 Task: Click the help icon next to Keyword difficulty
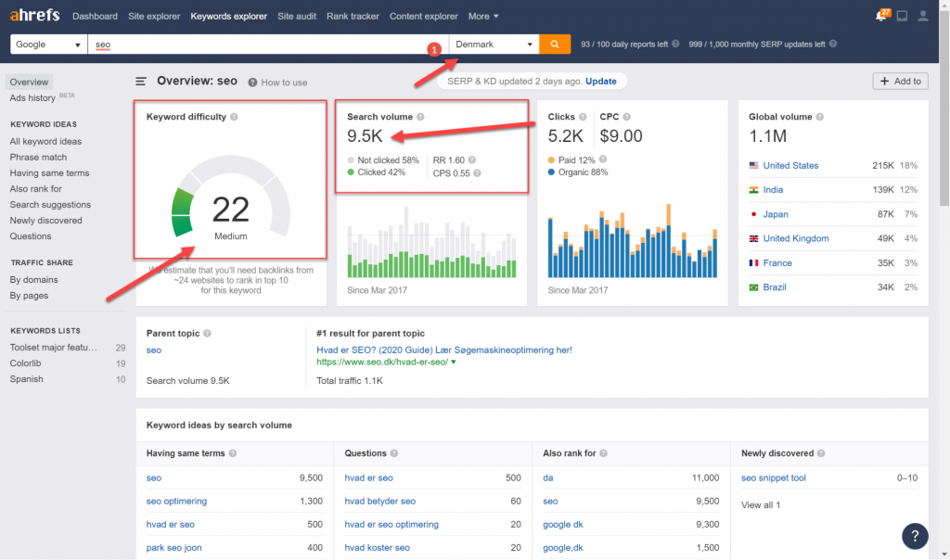pos(234,117)
